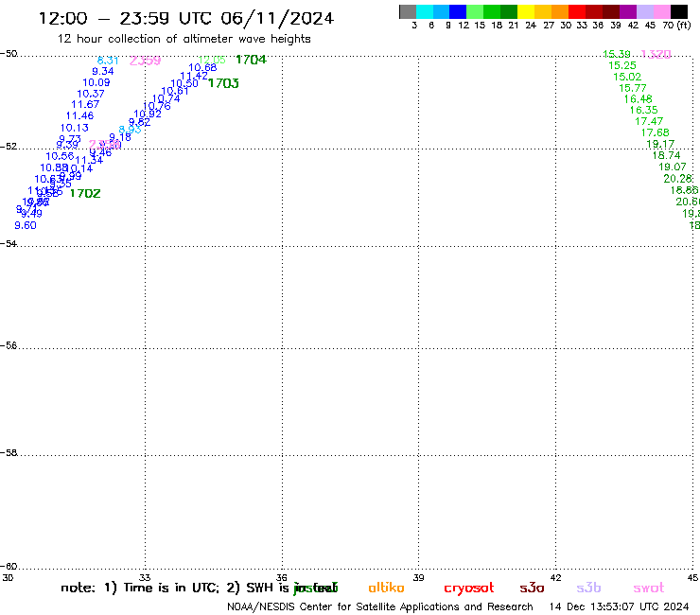The height and width of the screenshot is (615, 700).
Task: Click the wave height value 17.47
Action: [x=649, y=121]
